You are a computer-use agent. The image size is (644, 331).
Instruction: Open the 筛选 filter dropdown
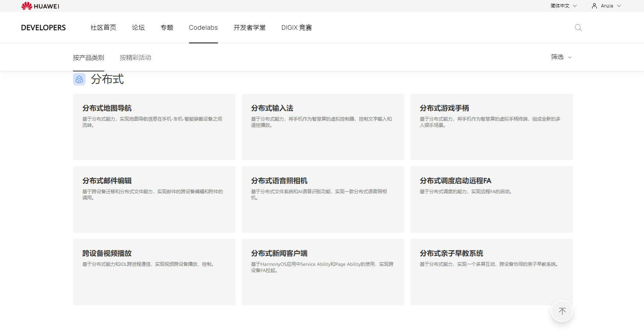click(x=561, y=57)
